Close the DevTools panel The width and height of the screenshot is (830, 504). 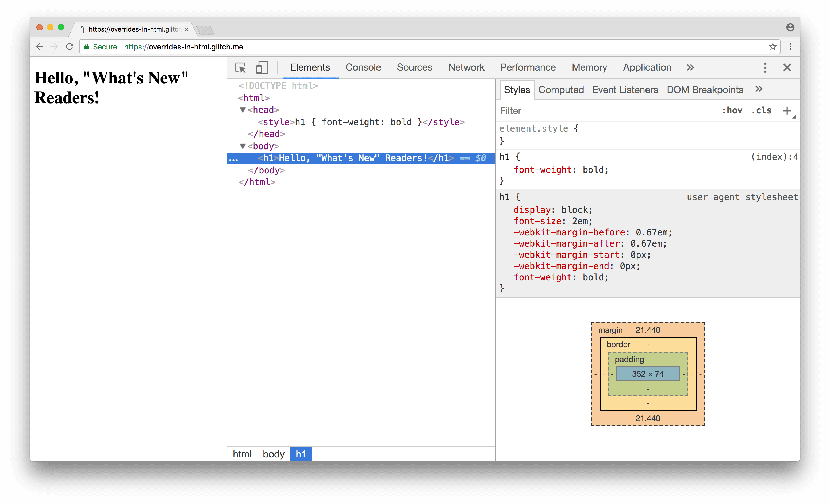787,67
